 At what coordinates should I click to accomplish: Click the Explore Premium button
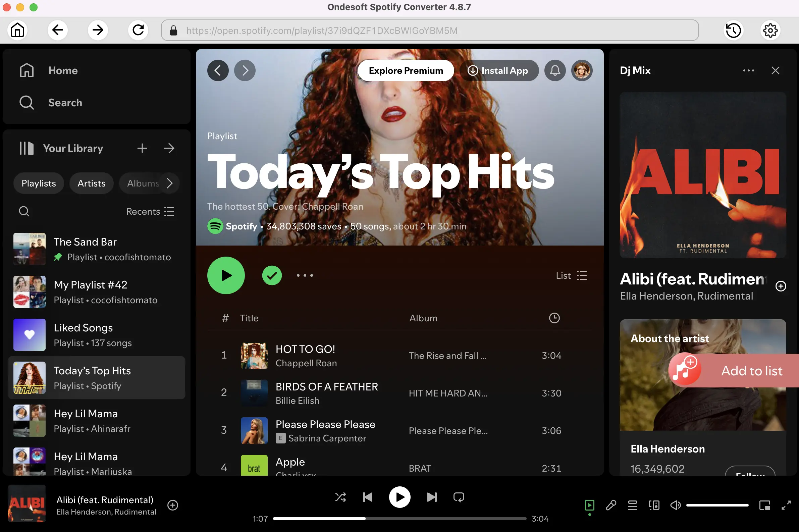(x=406, y=70)
